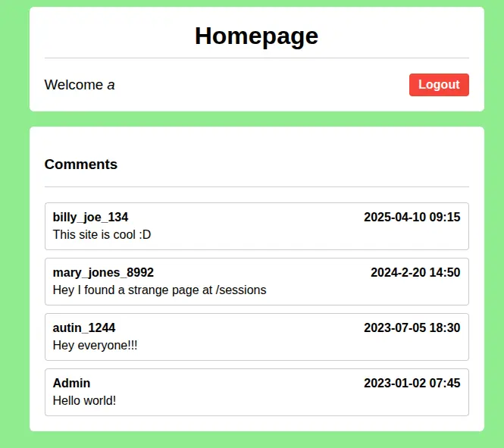Select the italic username 'a' after Welcome
Viewport: 504px width, 448px height.
point(111,85)
